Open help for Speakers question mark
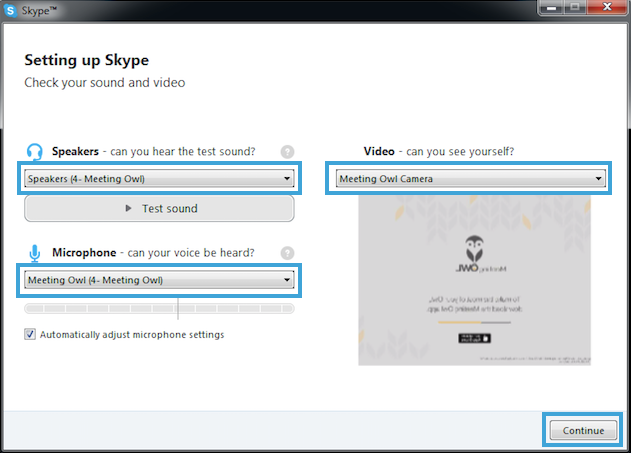 pyautogui.click(x=287, y=152)
